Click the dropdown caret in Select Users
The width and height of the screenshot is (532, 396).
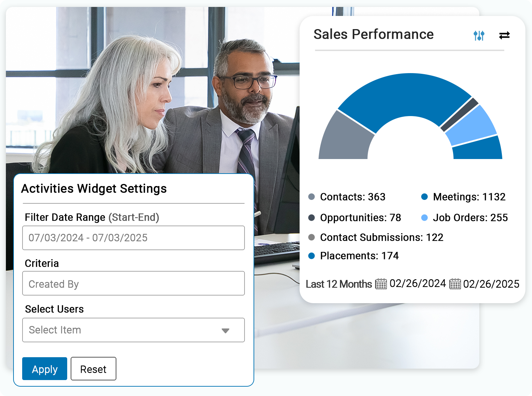[x=225, y=330]
